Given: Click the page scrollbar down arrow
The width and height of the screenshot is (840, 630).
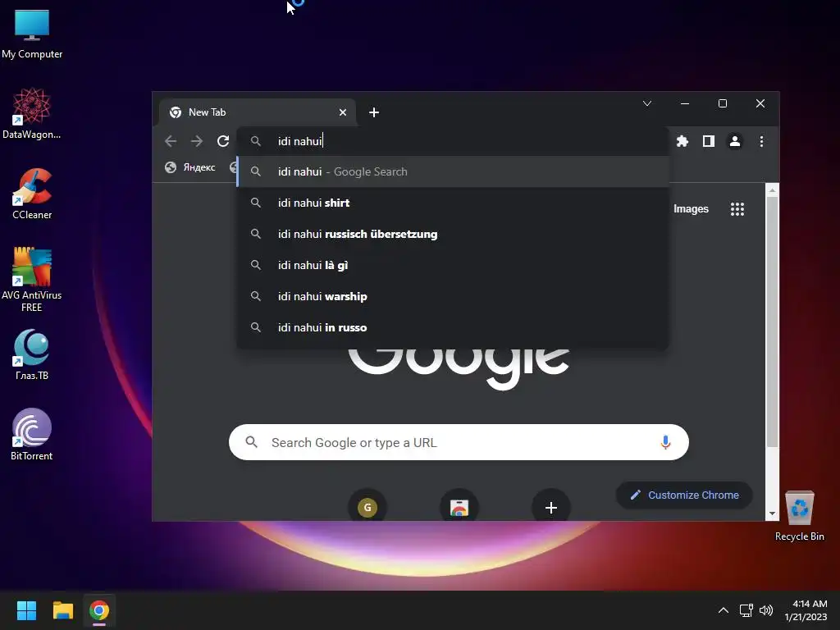Looking at the screenshot, I should 772,514.
